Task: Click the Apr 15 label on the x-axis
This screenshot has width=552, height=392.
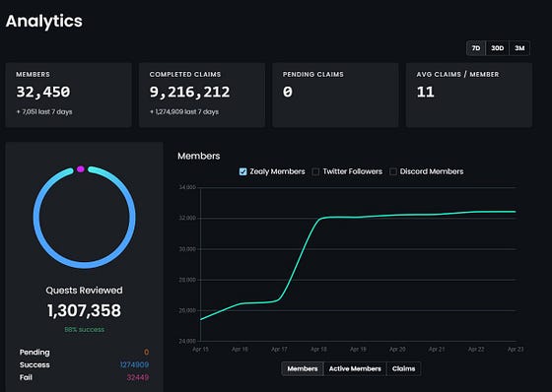Action: 201,349
